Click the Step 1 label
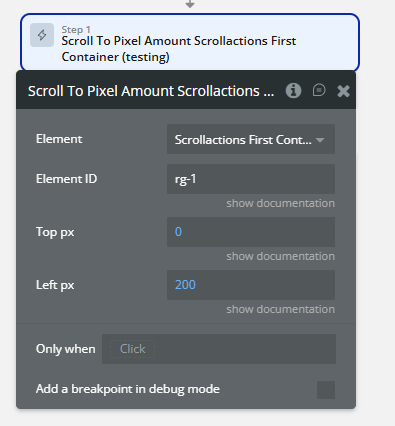 click(76, 30)
